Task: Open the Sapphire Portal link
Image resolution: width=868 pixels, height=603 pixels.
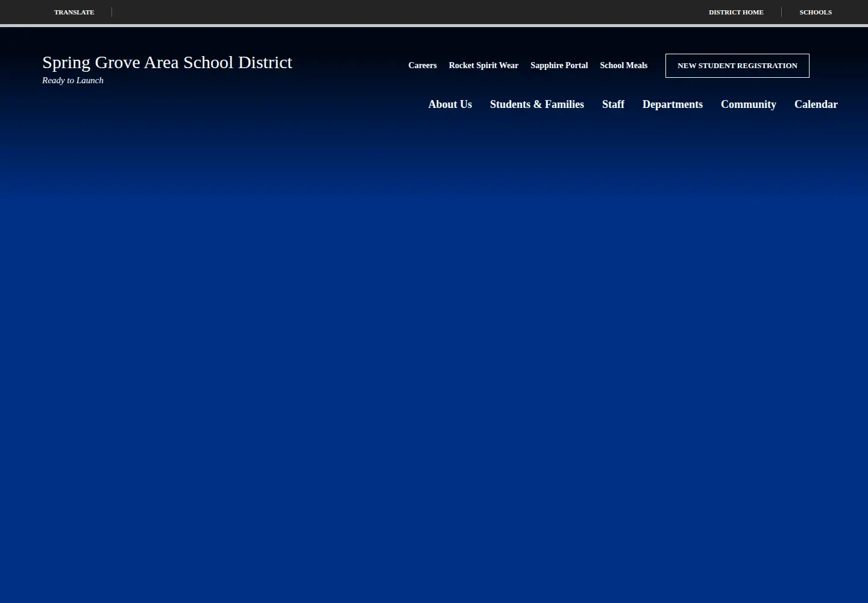Action: [559, 66]
